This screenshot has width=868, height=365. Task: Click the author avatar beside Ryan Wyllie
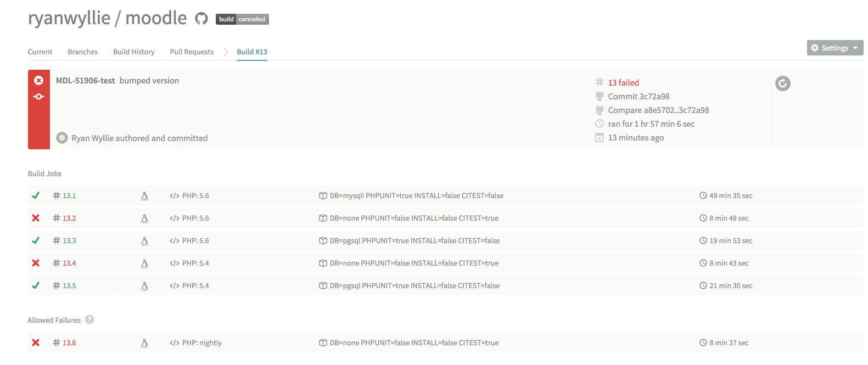[x=62, y=138]
